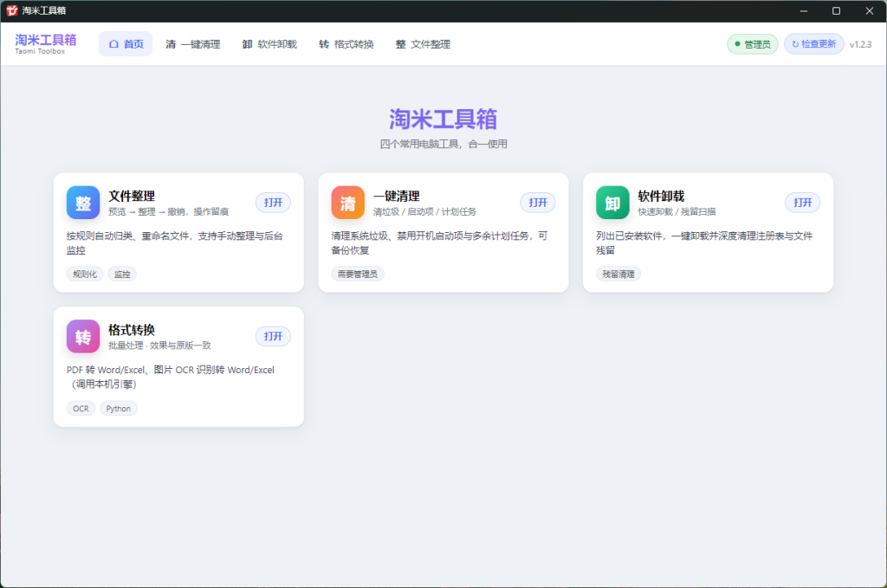The image size is (887, 588).
Task: Maximize the 淘米工具箱 window
Action: [x=836, y=10]
